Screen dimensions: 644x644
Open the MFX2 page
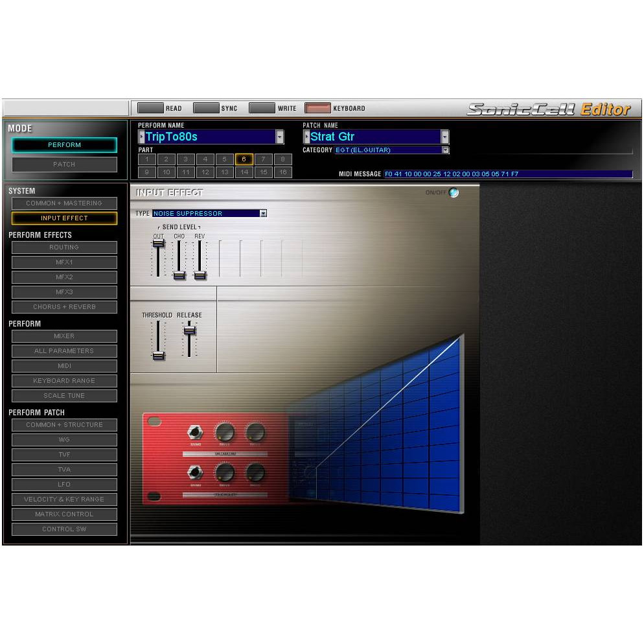(x=65, y=277)
